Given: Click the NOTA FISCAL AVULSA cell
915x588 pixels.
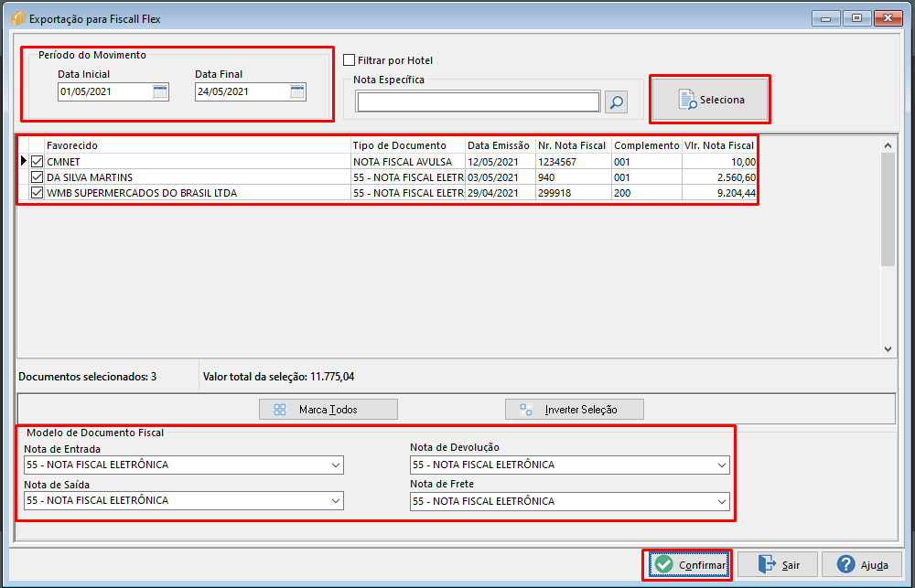Looking at the screenshot, I should pyautogui.click(x=408, y=162).
